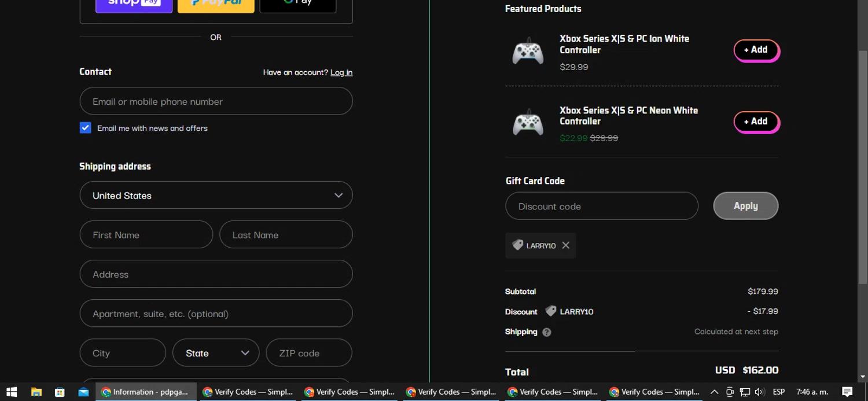The image size is (868, 401).
Task: Pay with the Shop Pay button
Action: click(x=134, y=5)
